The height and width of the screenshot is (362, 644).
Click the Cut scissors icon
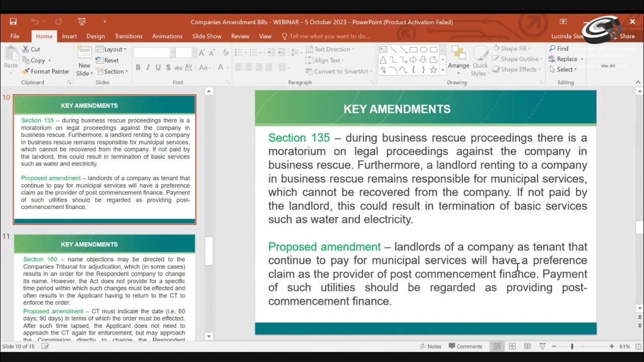click(26, 49)
